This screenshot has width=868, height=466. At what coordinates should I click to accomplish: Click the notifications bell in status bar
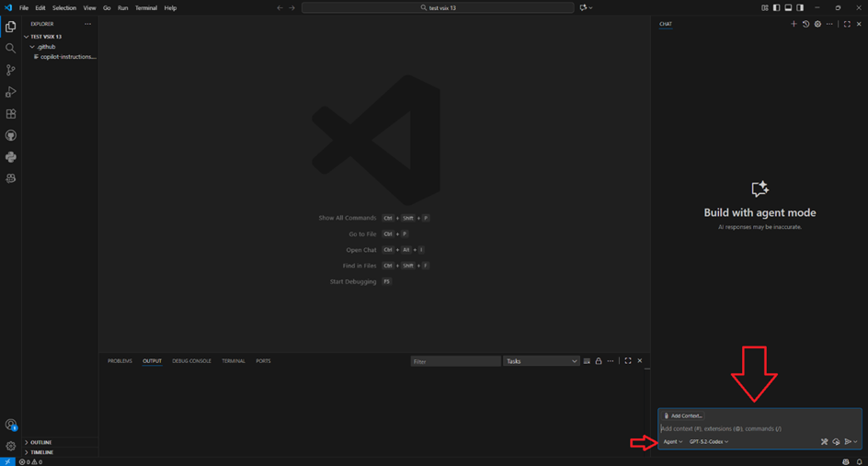[x=860, y=461]
